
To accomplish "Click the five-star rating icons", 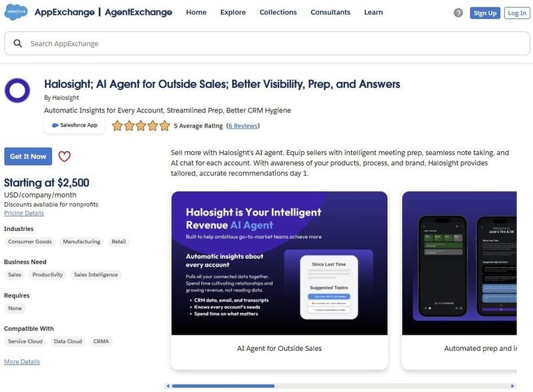I will pyautogui.click(x=141, y=126).
